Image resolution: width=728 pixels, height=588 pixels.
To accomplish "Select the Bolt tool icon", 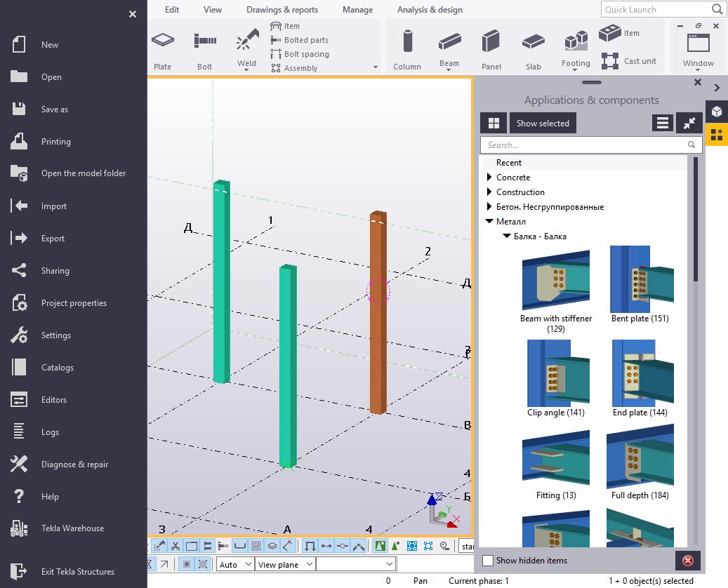I will click(205, 41).
